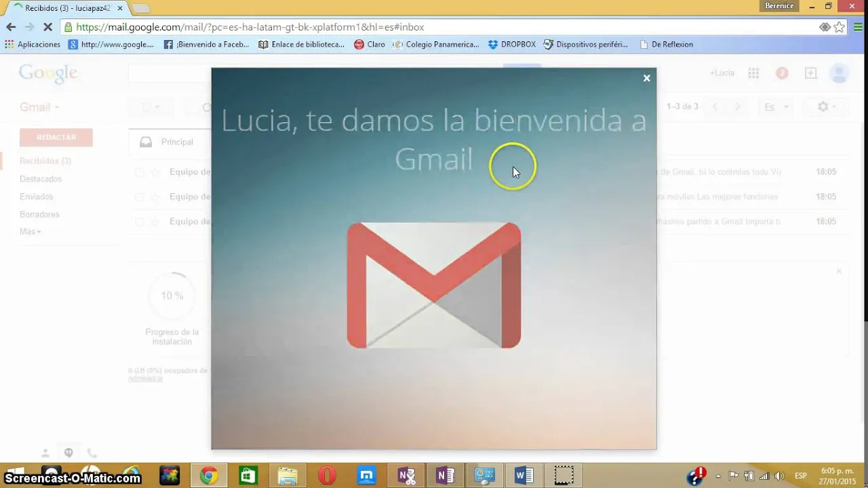This screenshot has height=488, width=868.
Task: Open the De Reflexion bookmark
Action: 666,44
